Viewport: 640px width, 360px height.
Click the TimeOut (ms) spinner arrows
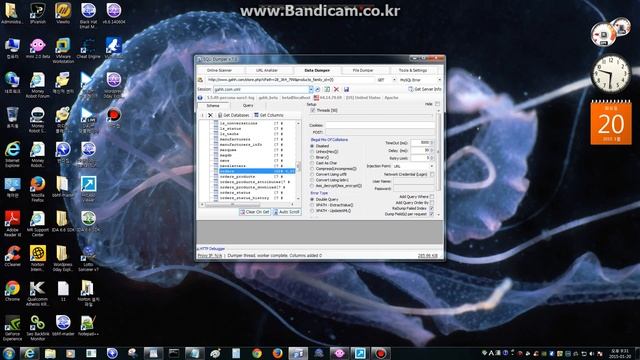pos(432,143)
